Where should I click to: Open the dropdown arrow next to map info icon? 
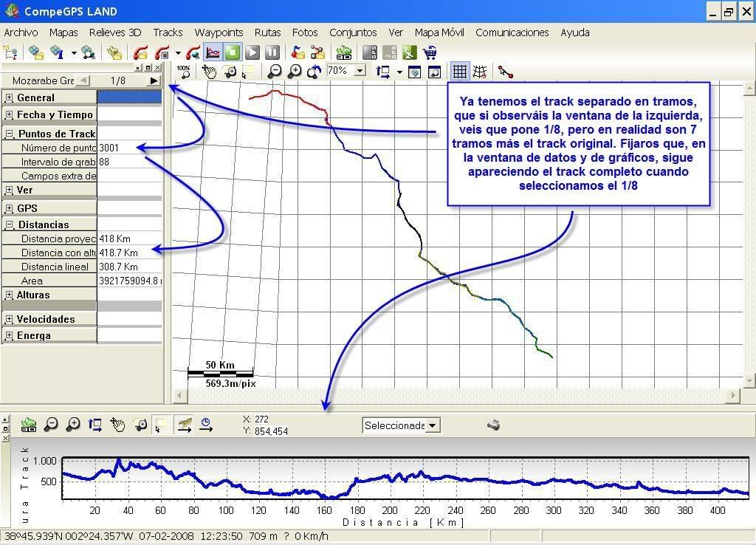click(74, 52)
